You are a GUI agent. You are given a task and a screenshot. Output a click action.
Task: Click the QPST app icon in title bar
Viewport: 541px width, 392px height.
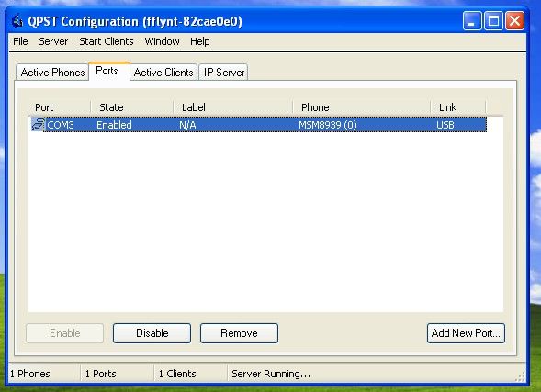point(17,21)
